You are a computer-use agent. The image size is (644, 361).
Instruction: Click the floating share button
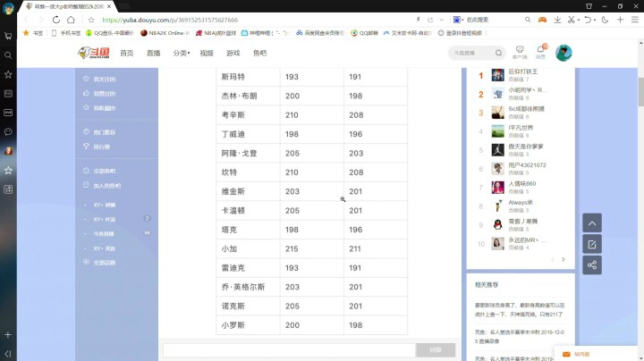pos(592,264)
